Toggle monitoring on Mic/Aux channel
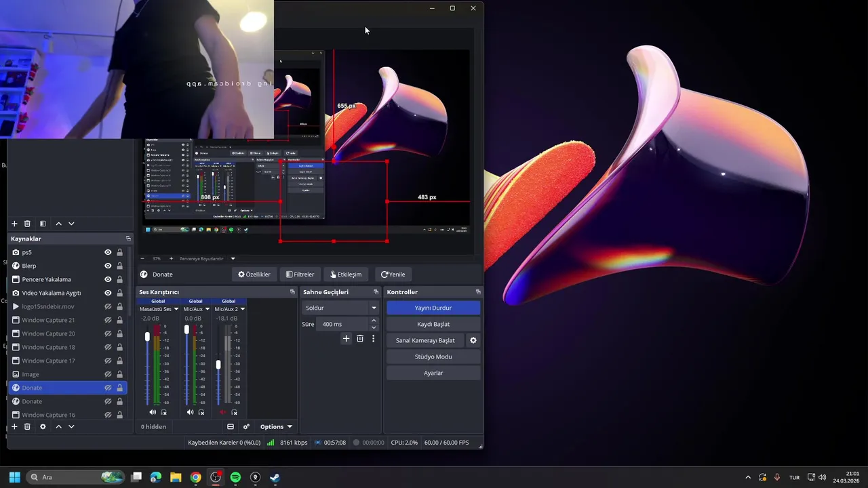The height and width of the screenshot is (488, 868). (x=201, y=412)
